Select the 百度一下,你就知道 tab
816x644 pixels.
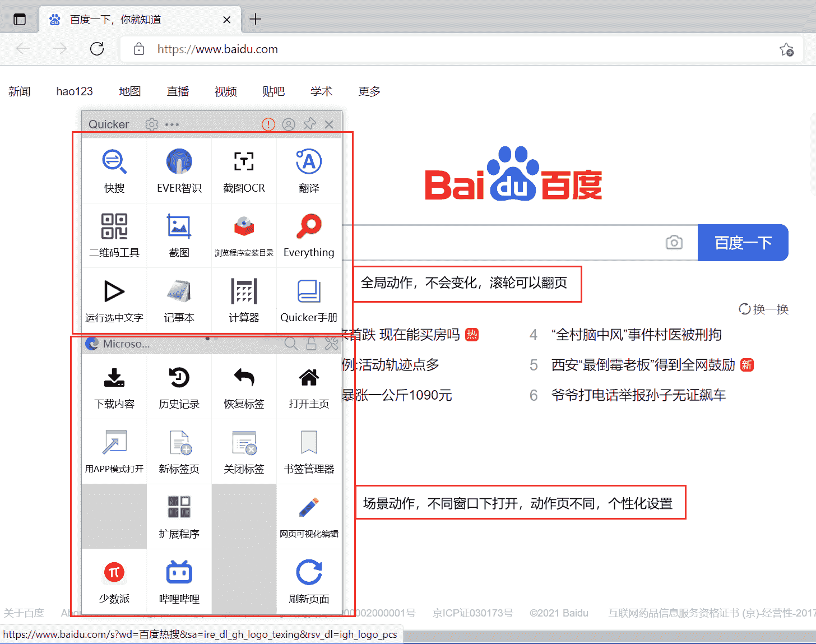(140, 20)
